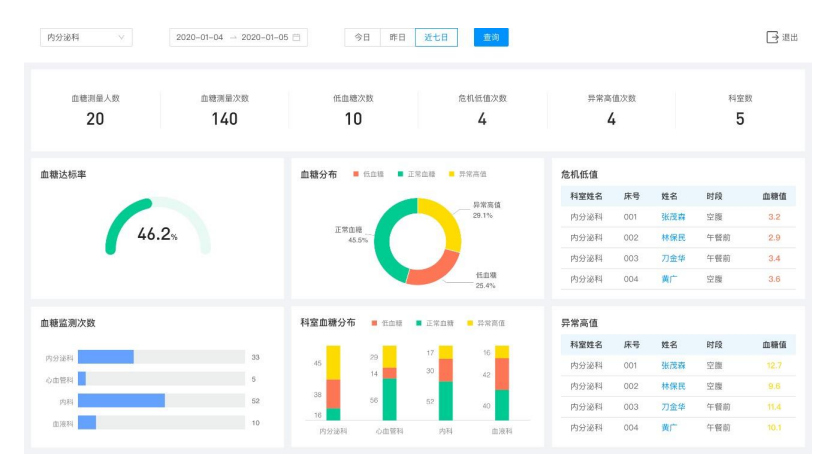This screenshot has height=476, width=832.
Task: Click the 血液科 stacked bar column
Action: [x=502, y=383]
